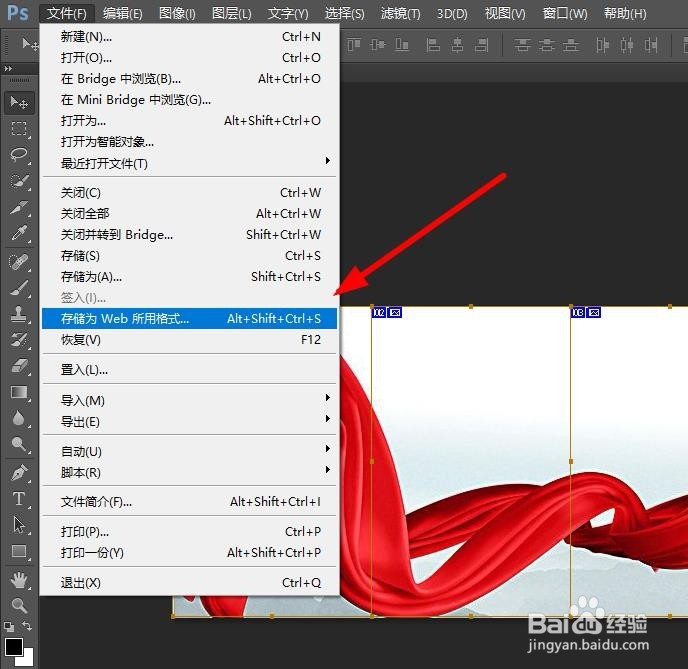Click the align horizontal centers icon

[x=457, y=45]
